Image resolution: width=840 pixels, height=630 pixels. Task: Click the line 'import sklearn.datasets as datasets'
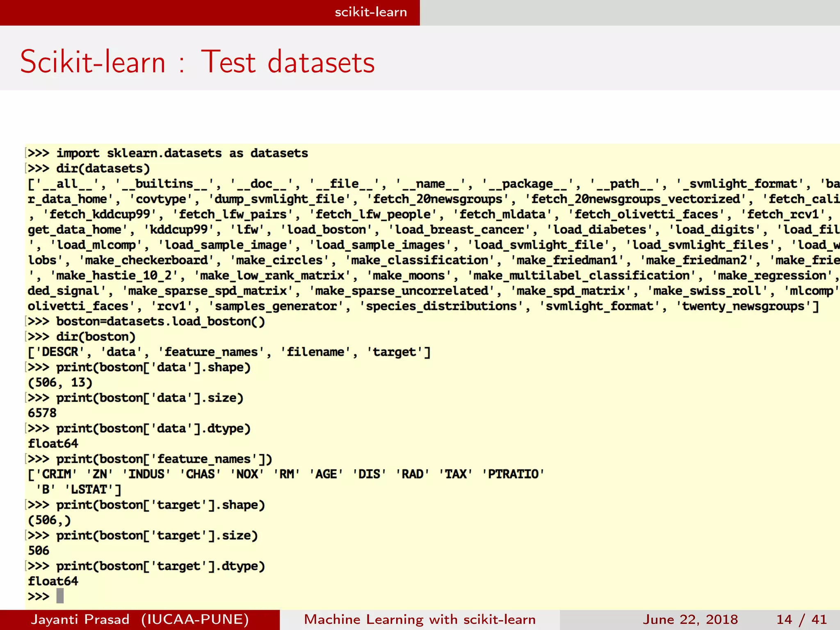[182, 153]
